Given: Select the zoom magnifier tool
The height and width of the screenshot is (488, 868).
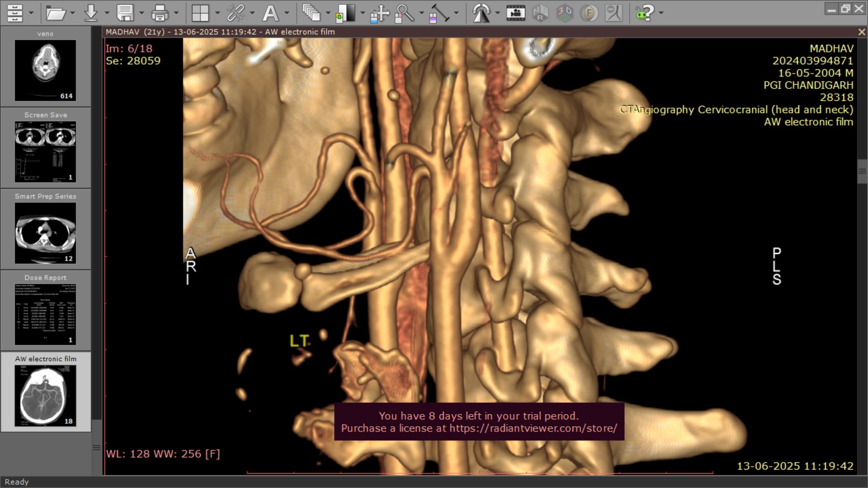Looking at the screenshot, I should click(405, 13).
